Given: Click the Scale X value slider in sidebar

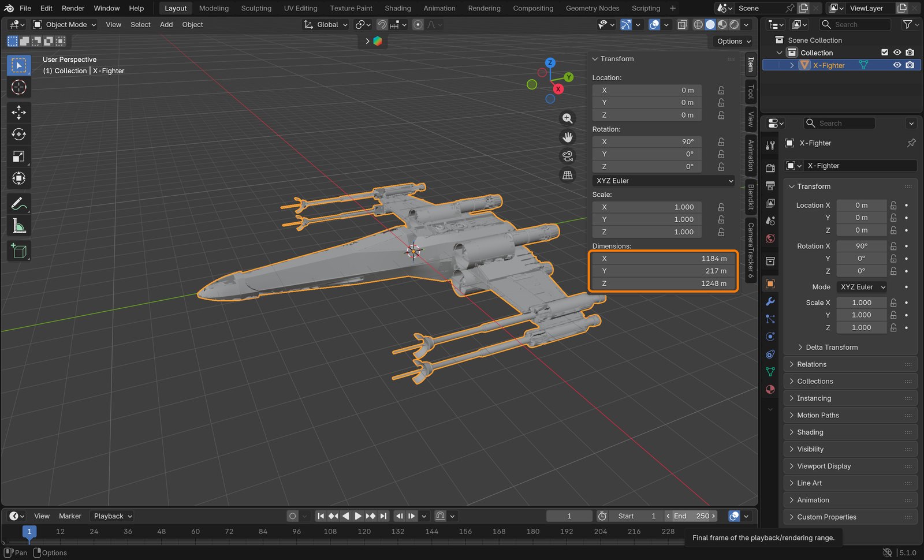Looking at the screenshot, I should (x=647, y=207).
